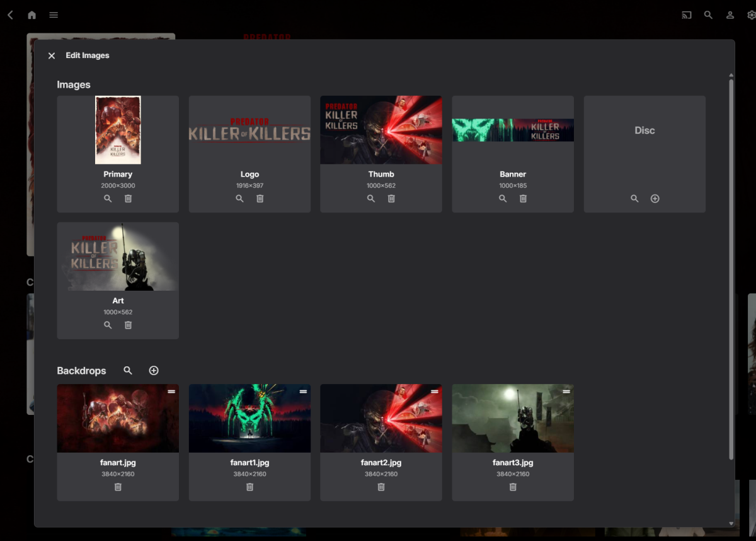Image resolution: width=756 pixels, height=541 pixels.
Task: Open the cast to device menu
Action: 687,15
